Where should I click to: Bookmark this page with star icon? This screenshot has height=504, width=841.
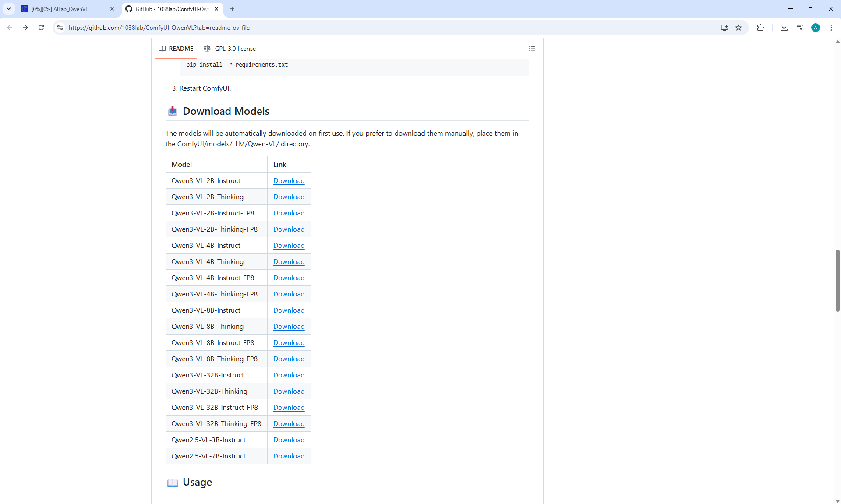[739, 28]
